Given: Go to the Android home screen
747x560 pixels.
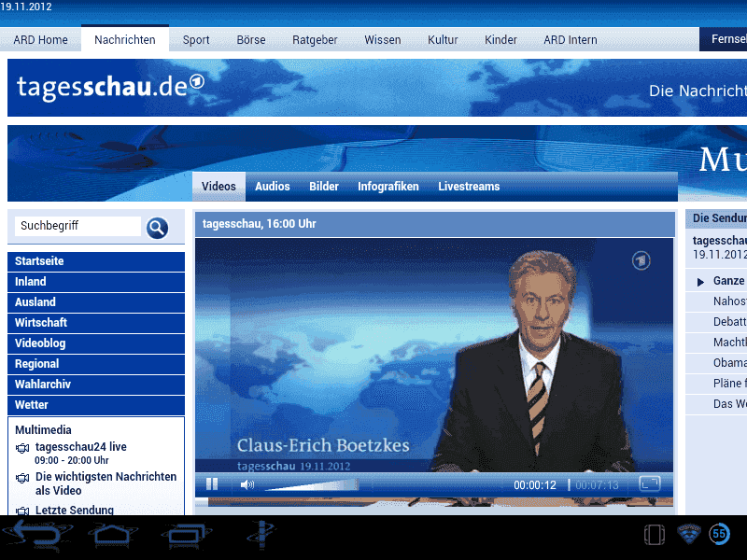Looking at the screenshot, I should [x=112, y=534].
